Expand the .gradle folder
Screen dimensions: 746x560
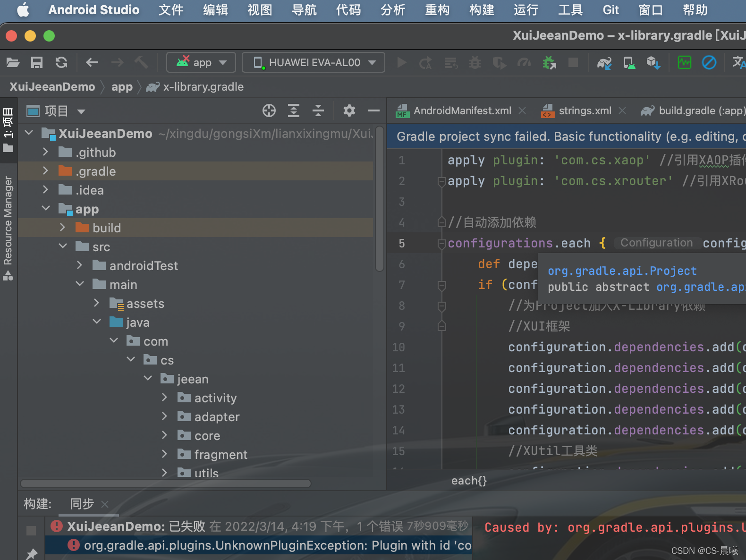click(45, 170)
